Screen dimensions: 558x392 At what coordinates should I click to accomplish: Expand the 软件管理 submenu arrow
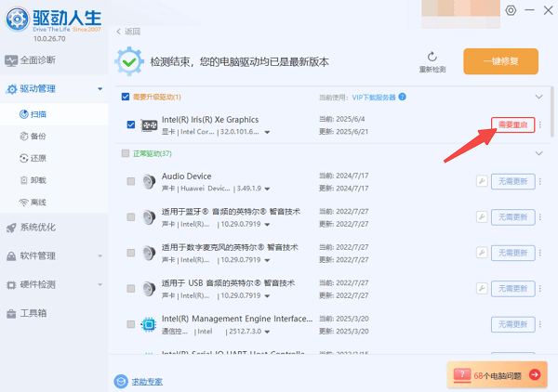pyautogui.click(x=100, y=255)
